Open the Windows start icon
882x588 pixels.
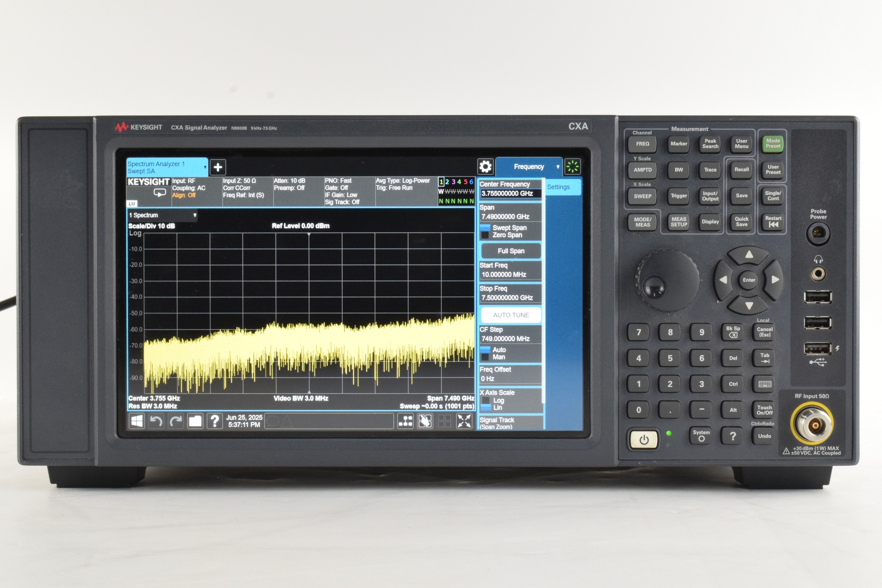[137, 421]
